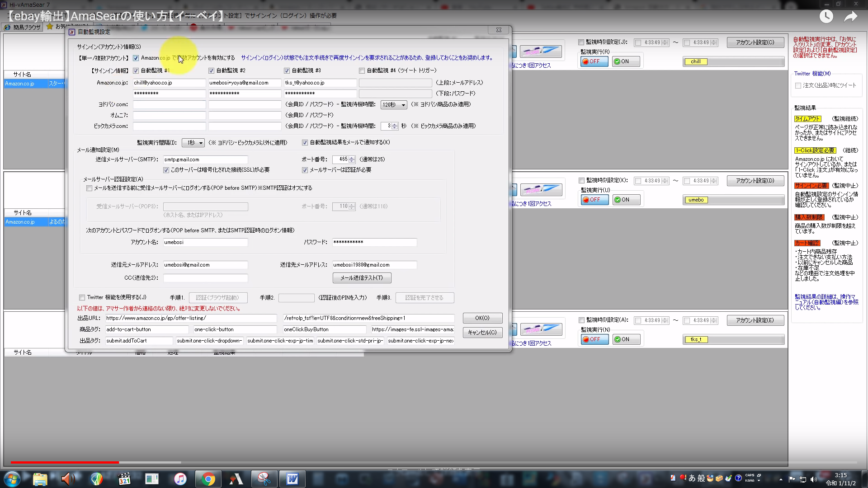Click the logo image button beside 監視時刻設定(A)

tap(541, 329)
